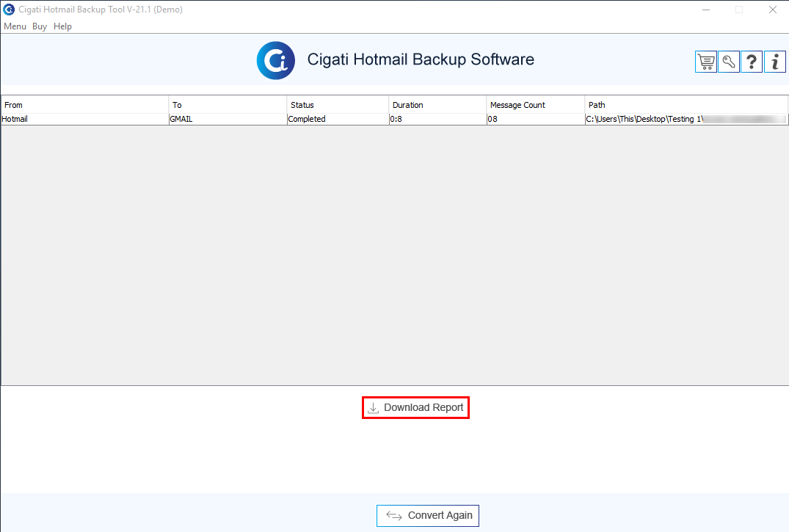Close the Cigati Hotmail Backup window
This screenshot has width=789, height=532.
tap(772, 10)
